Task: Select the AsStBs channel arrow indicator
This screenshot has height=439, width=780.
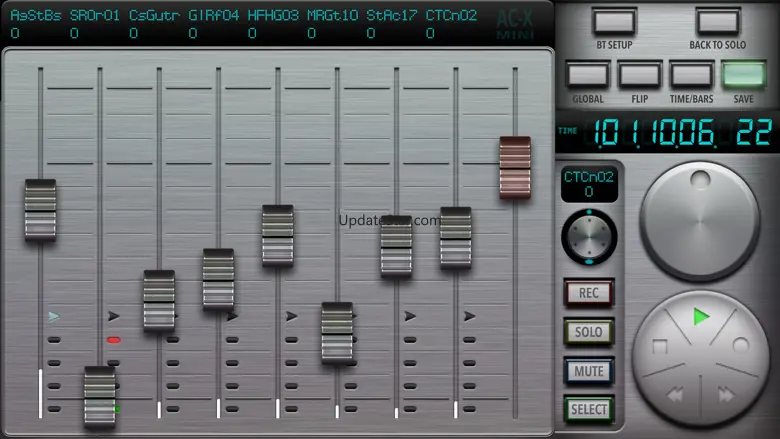Action: pos(54,317)
